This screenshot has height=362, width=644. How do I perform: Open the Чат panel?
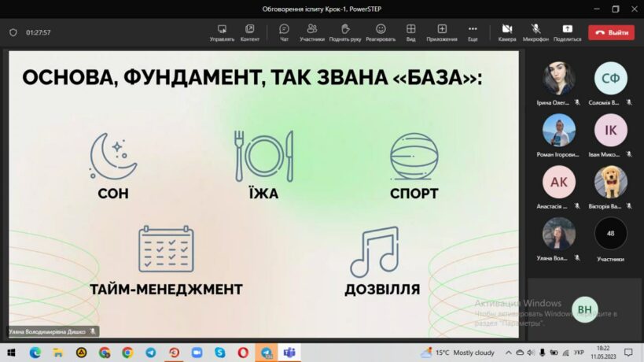tap(284, 31)
